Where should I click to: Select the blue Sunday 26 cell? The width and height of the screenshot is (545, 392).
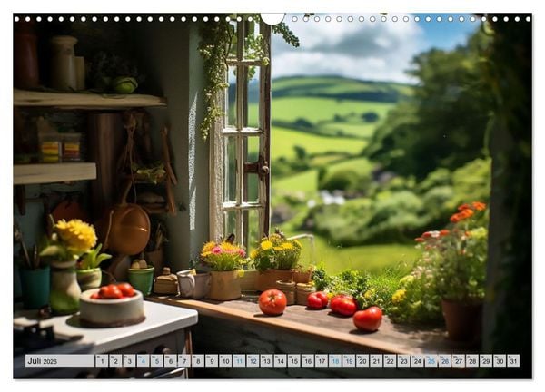coord(445,360)
